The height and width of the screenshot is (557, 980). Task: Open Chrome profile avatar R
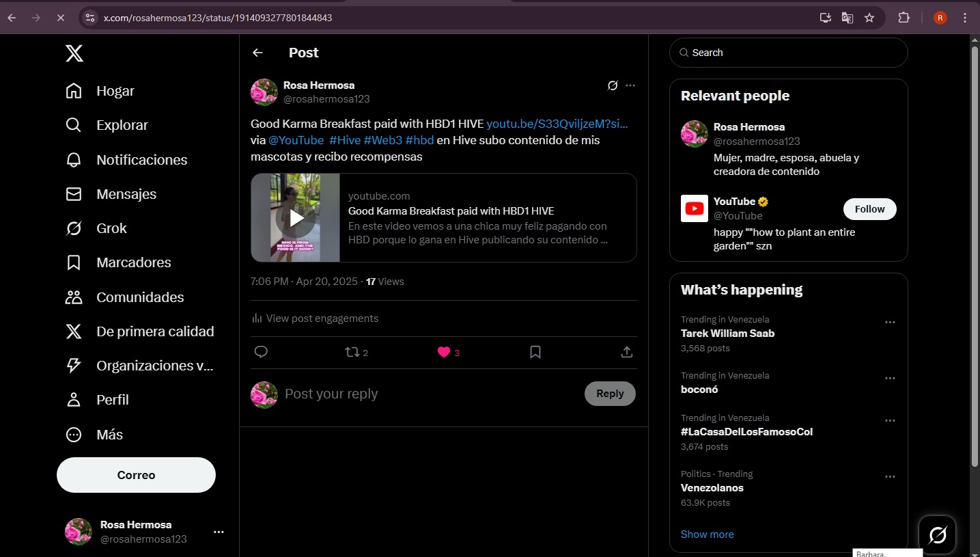point(940,18)
